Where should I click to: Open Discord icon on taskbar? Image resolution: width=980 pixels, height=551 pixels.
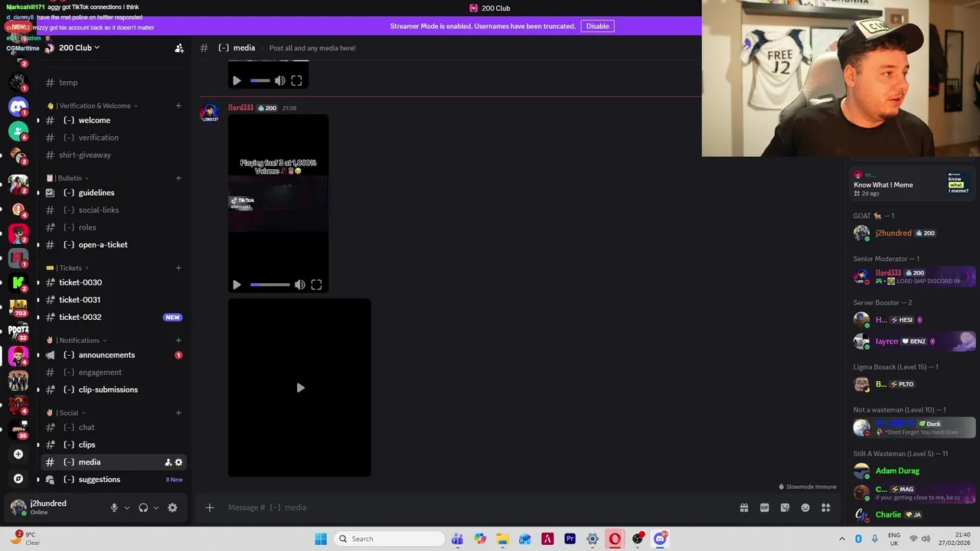tap(660, 539)
